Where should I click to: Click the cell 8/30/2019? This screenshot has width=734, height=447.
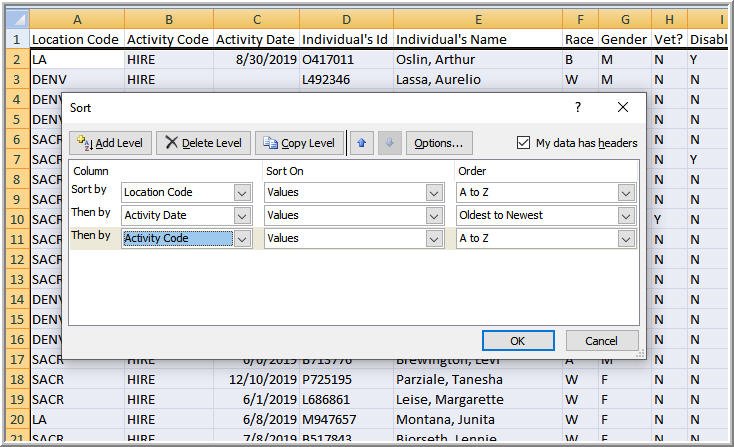click(x=257, y=59)
